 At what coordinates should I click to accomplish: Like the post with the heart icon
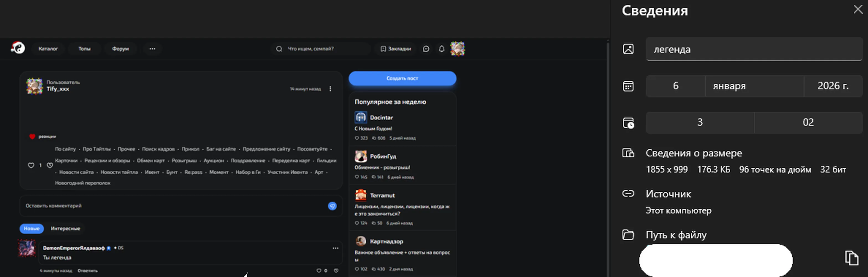pos(31,165)
